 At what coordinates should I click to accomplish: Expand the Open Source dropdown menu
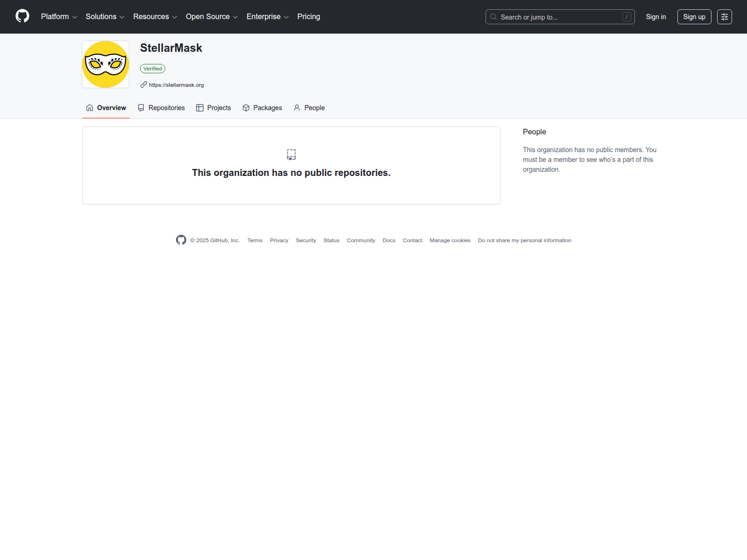click(x=212, y=16)
